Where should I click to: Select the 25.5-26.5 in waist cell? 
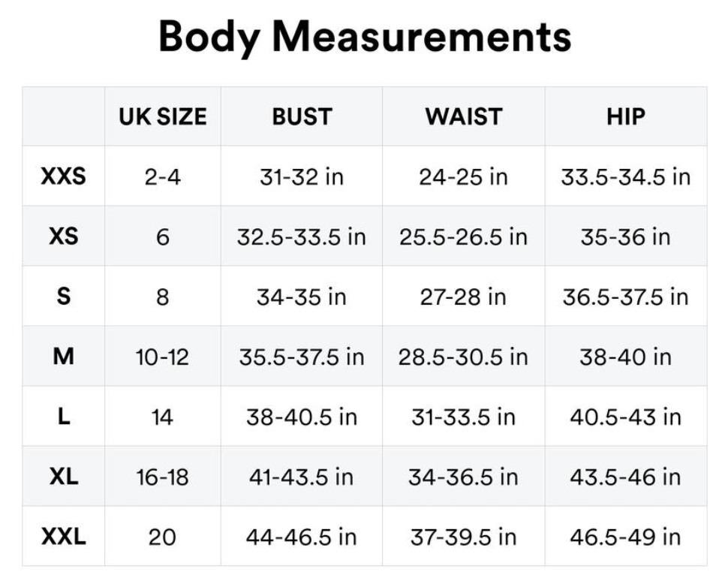pos(464,236)
